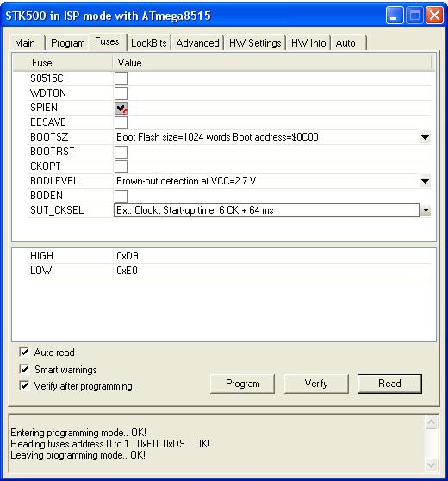Enable the S8515C fuse checkbox
Image resolution: width=448 pixels, height=481 pixels.
point(121,78)
